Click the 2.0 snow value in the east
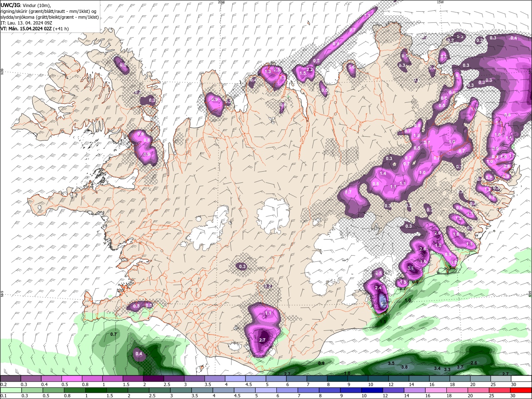Image resolution: width=532 pixels, height=399 pixels. point(437,233)
